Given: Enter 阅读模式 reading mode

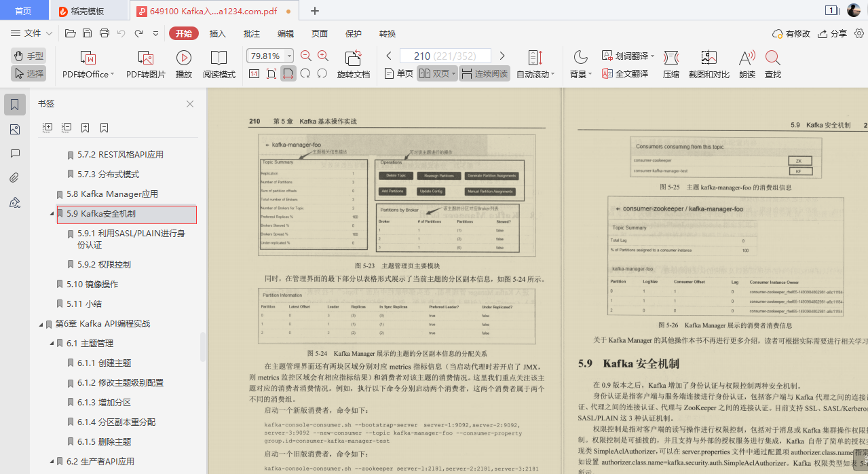Looking at the screenshot, I should pyautogui.click(x=219, y=65).
